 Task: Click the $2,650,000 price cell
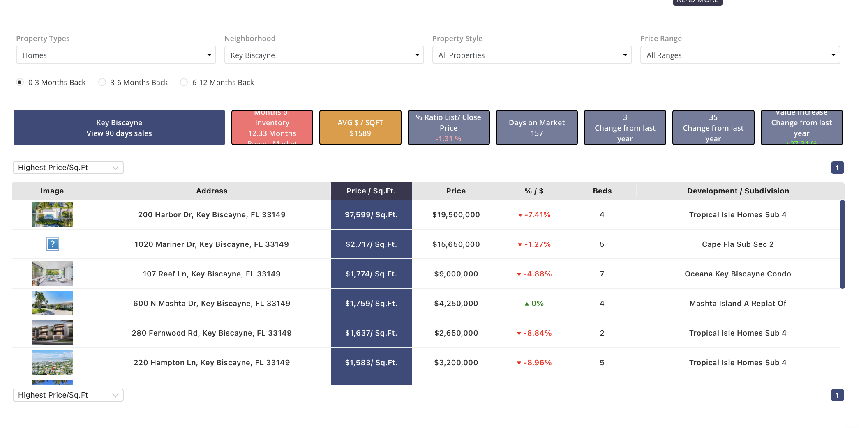click(x=456, y=333)
